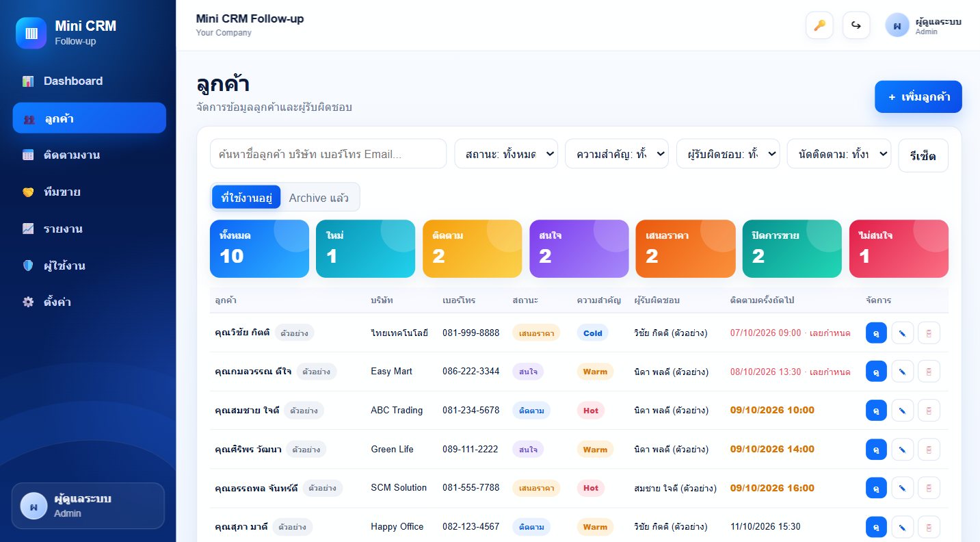Edit the Easy Mart customer row
Viewport: 980px width, 542px height.
(903, 372)
